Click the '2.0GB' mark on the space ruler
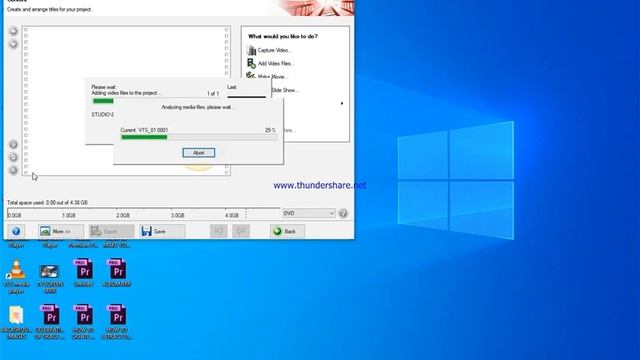The image size is (640, 360). tap(123, 215)
